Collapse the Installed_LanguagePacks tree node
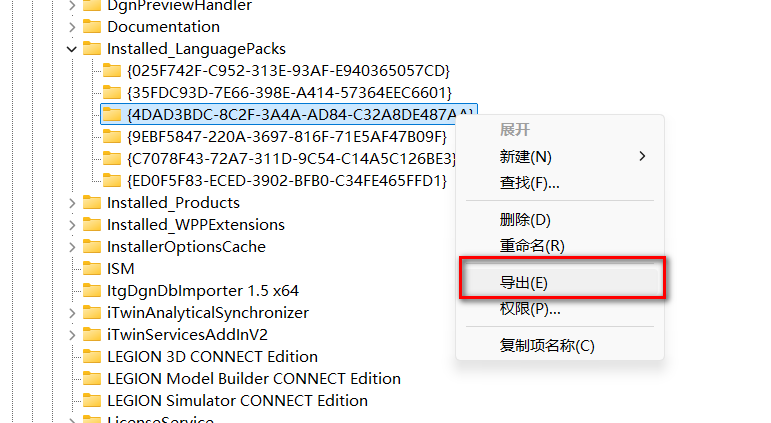The width and height of the screenshot is (771, 423). 72,49
